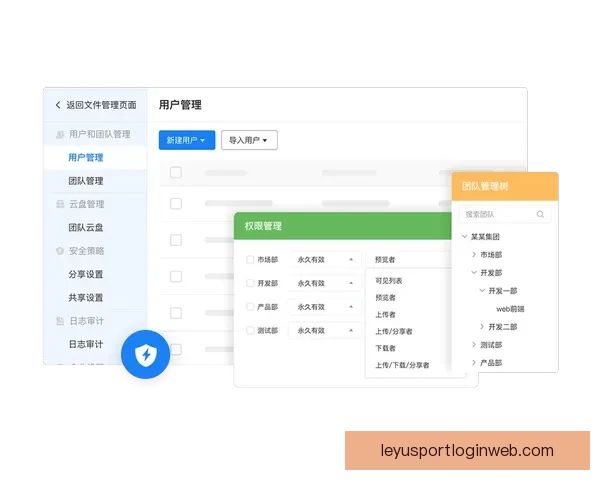Image resolution: width=600 pixels, height=480 pixels.
Task: Expand the 产品部 node in team tree
Action: click(474, 362)
